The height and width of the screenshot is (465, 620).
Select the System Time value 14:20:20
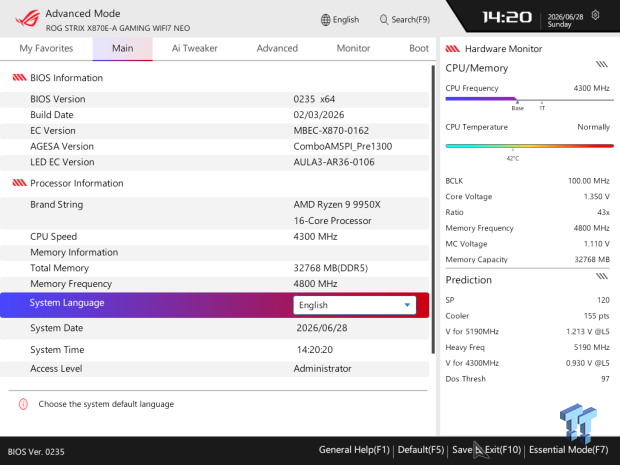pyautogui.click(x=315, y=350)
